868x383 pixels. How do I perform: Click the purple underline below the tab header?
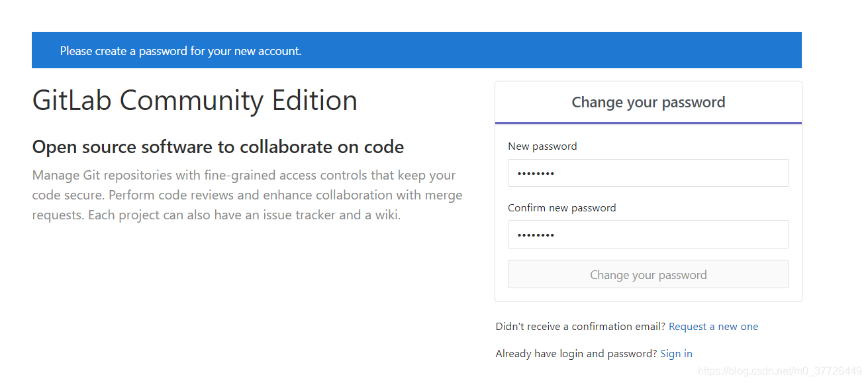tap(648, 123)
